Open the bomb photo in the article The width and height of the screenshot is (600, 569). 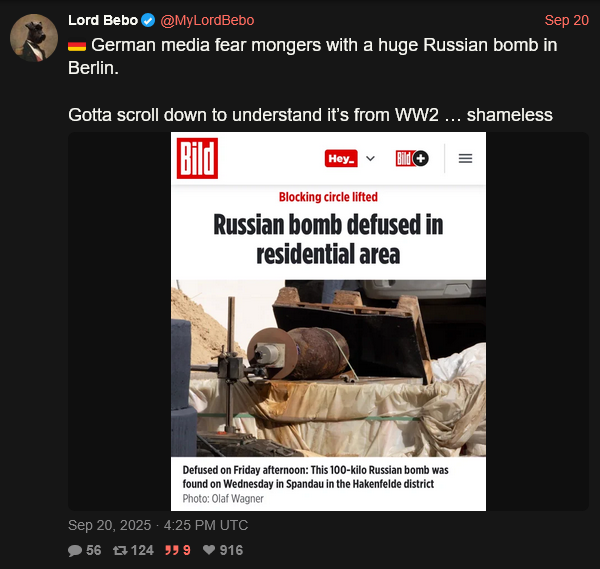coord(328,368)
